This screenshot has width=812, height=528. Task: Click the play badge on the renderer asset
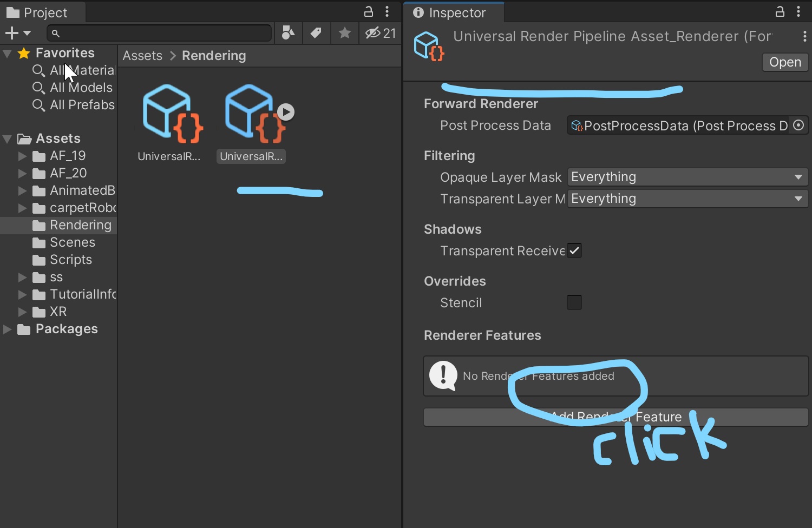click(x=286, y=112)
